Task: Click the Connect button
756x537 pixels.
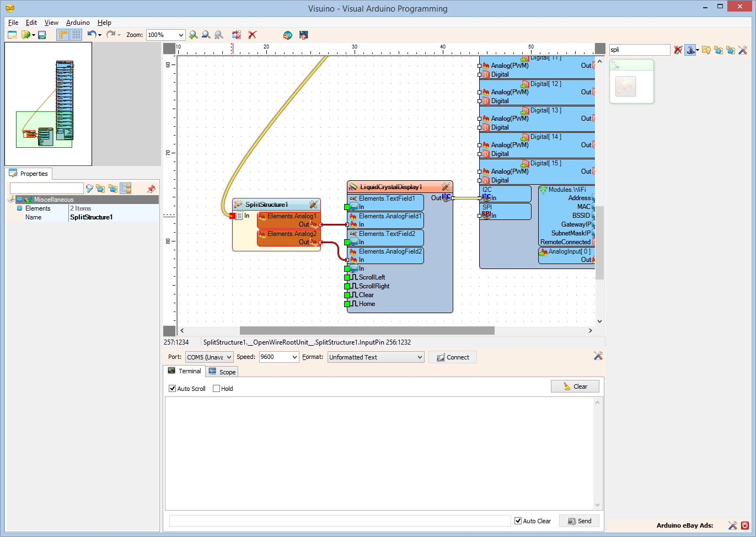Action: (x=453, y=357)
